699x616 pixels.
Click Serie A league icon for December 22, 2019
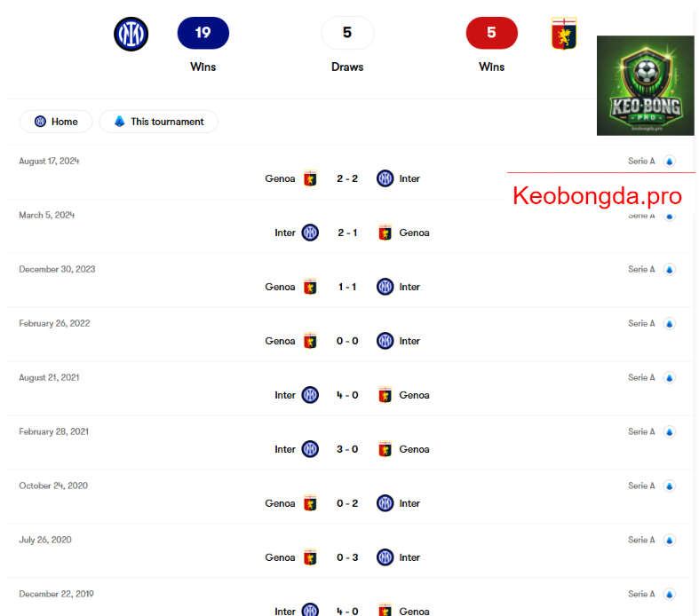[x=669, y=594]
